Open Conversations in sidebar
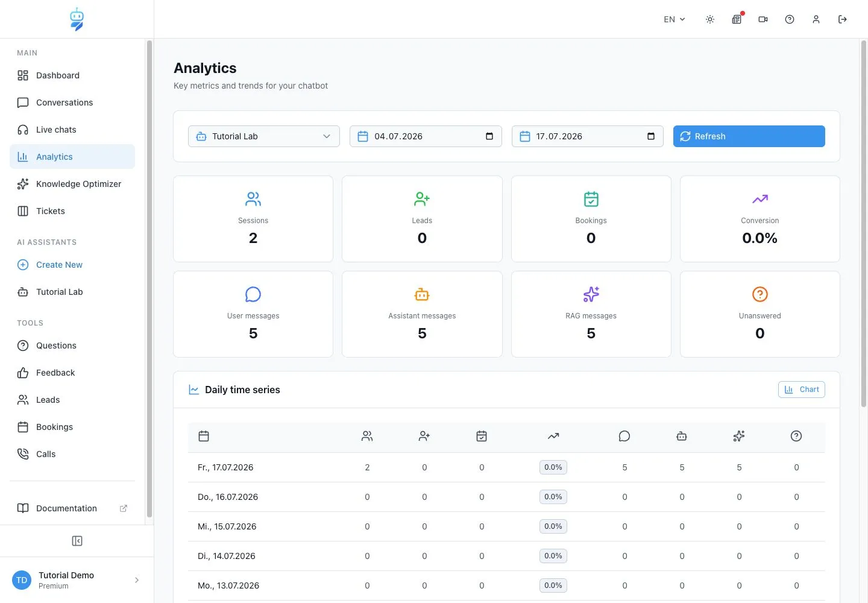868x603 pixels. coord(72,103)
